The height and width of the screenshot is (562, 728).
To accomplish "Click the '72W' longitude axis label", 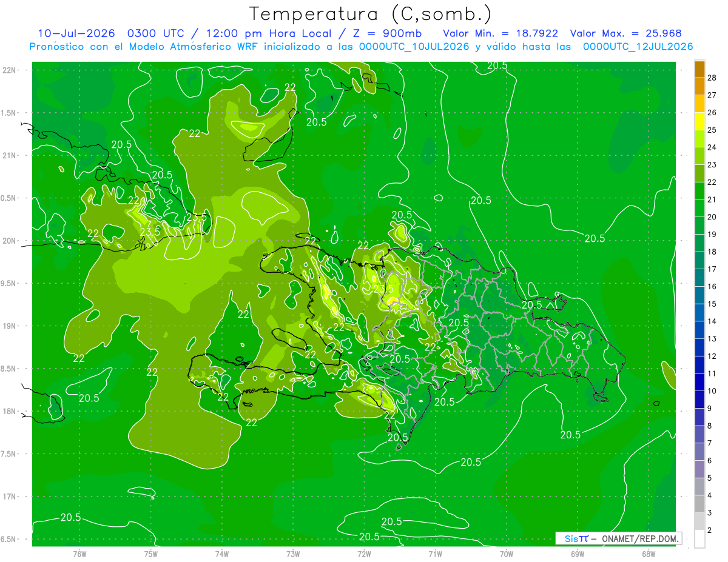I will click(364, 554).
